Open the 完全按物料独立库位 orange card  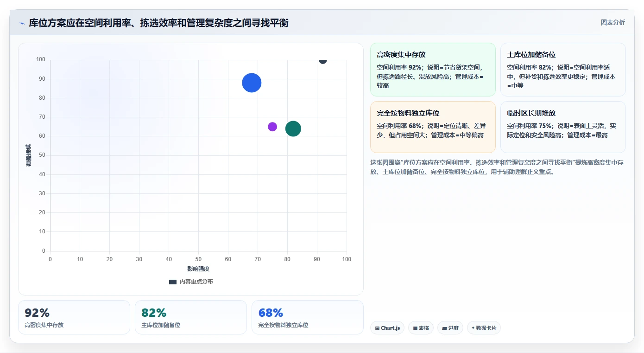433,127
